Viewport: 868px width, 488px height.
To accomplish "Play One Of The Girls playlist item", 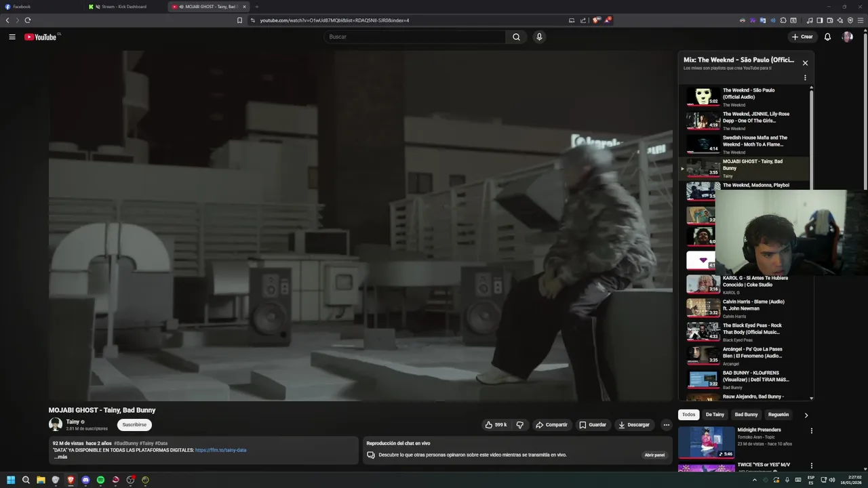I will coord(744,121).
